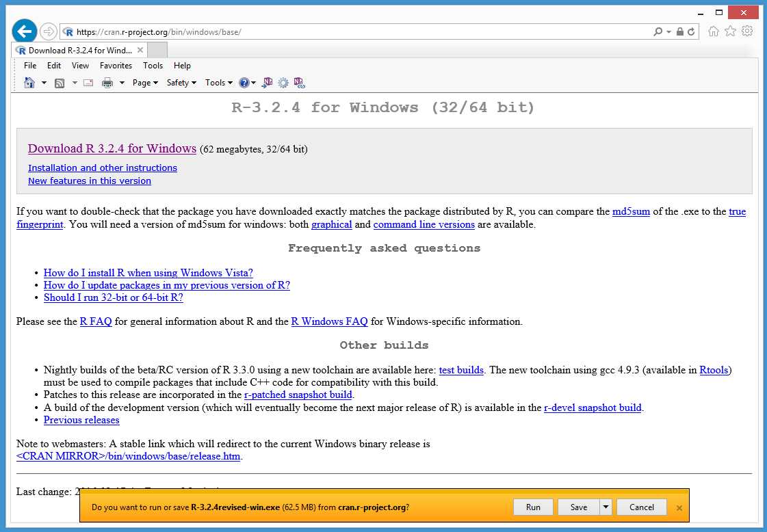Open the Read mail icon
The width and height of the screenshot is (767, 532).
(88, 83)
